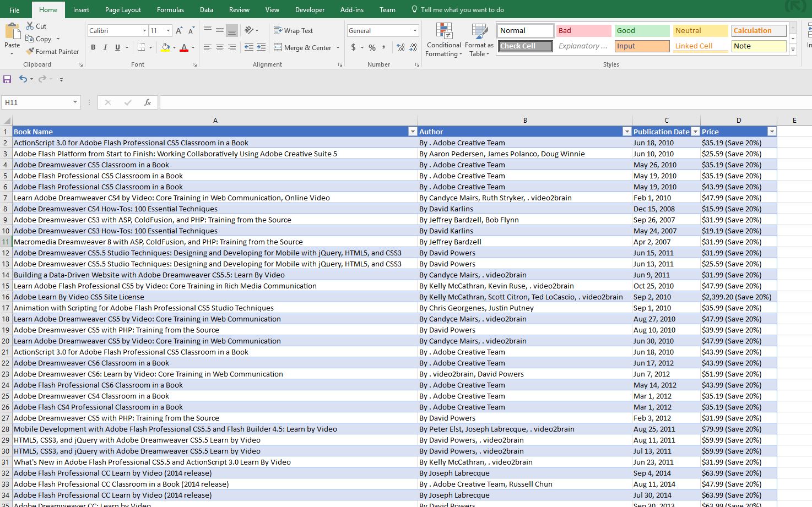Open the Book Name column filter dropdown
Screen dimensions: 812x507
(x=412, y=132)
